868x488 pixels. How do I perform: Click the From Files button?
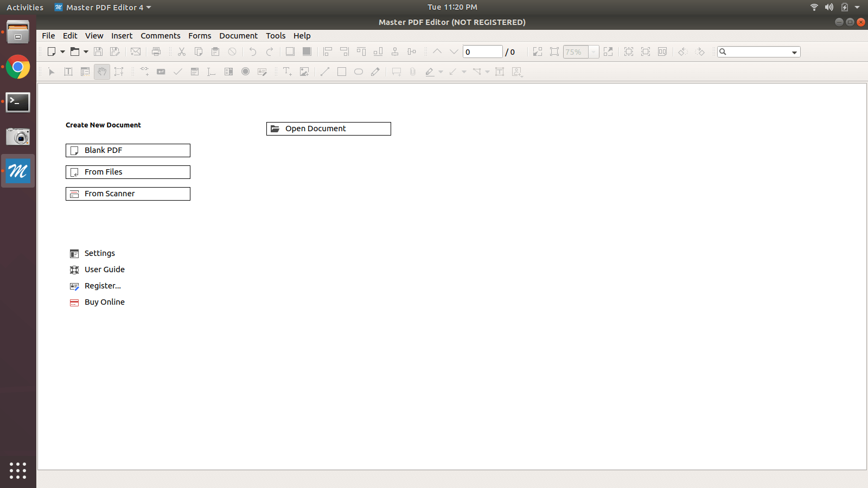[x=128, y=172]
